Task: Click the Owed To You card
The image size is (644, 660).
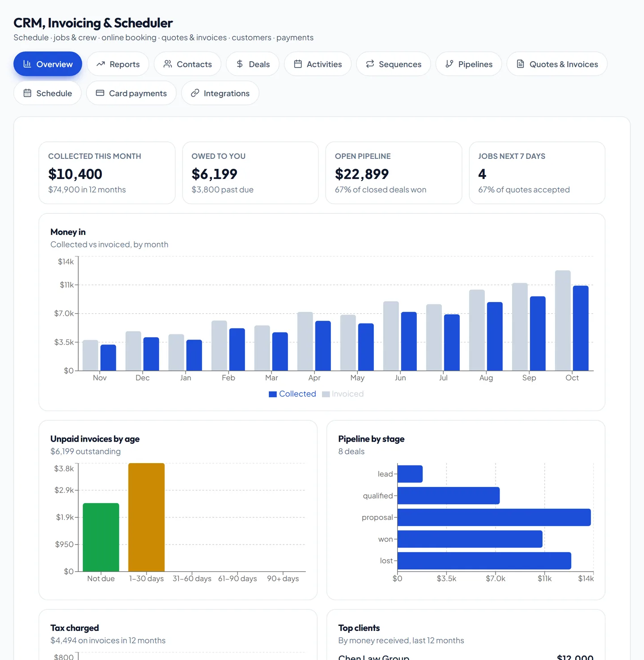Action: point(250,173)
